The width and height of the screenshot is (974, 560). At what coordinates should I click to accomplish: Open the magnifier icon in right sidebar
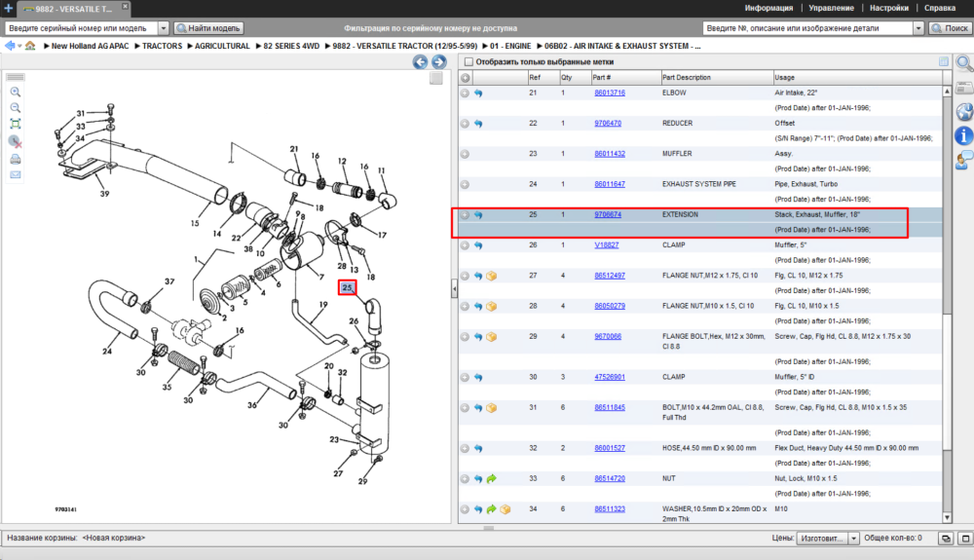pyautogui.click(x=964, y=63)
